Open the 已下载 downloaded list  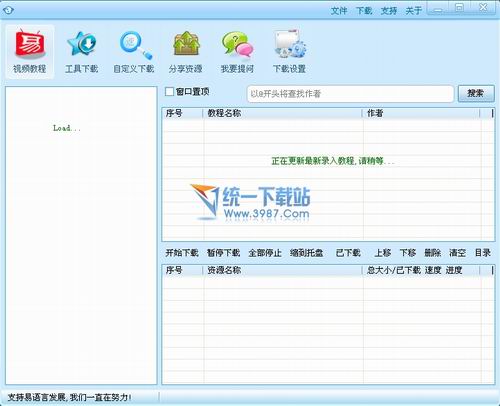pyautogui.click(x=348, y=253)
